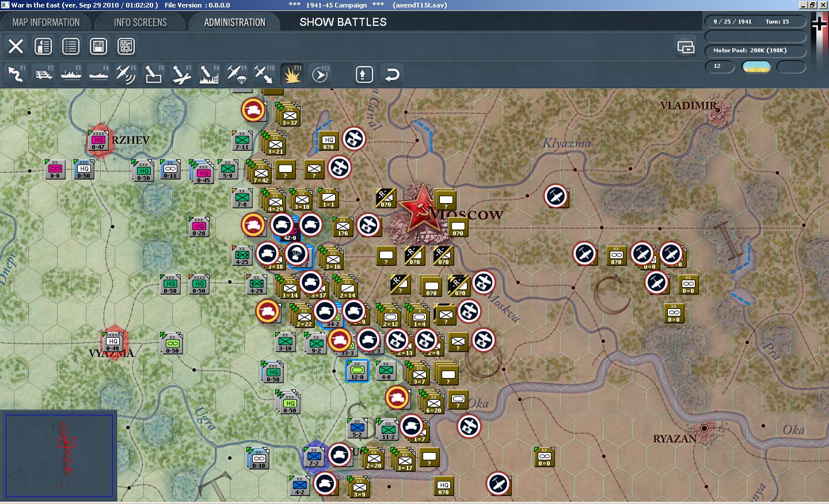Open the order of battle report icon
The width and height of the screenshot is (829, 504).
[43, 46]
